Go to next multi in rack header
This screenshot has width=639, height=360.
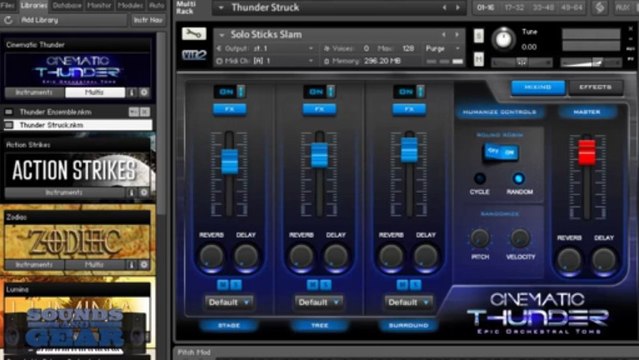(458, 7)
